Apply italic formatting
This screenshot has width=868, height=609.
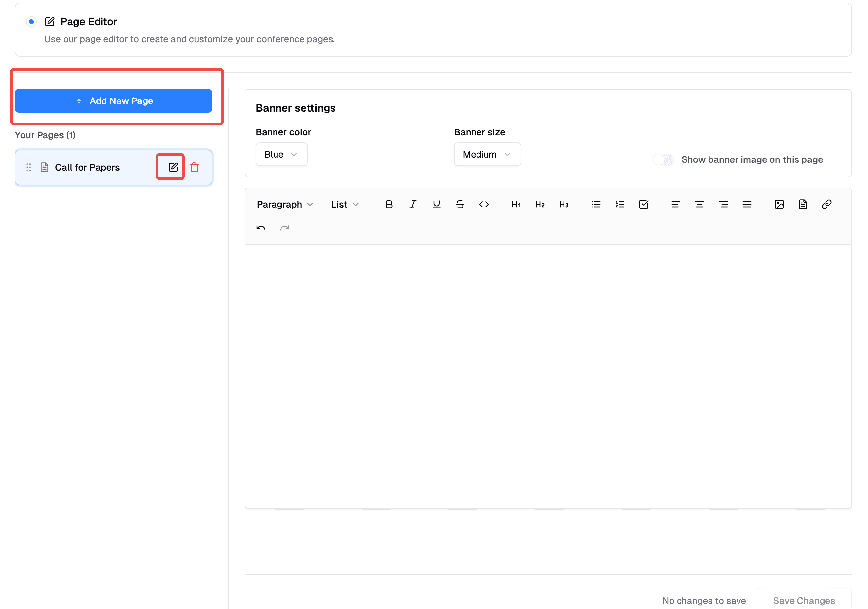tap(413, 204)
